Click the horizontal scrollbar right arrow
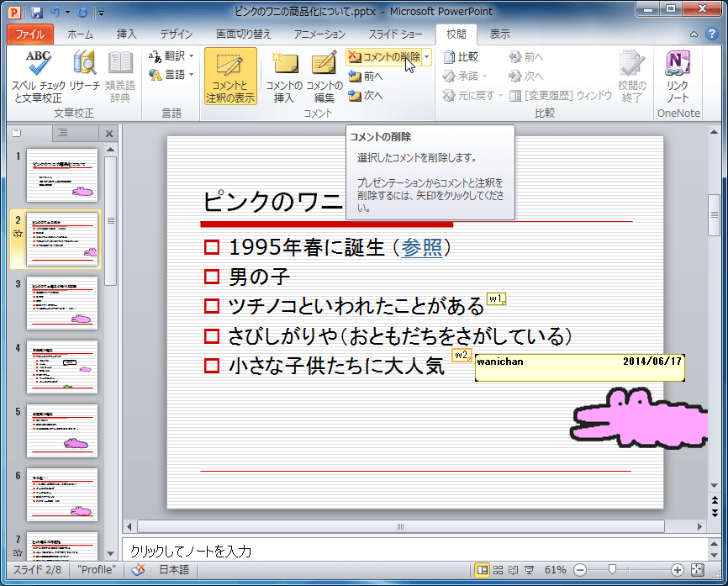This screenshot has width=728, height=586. pos(699,526)
